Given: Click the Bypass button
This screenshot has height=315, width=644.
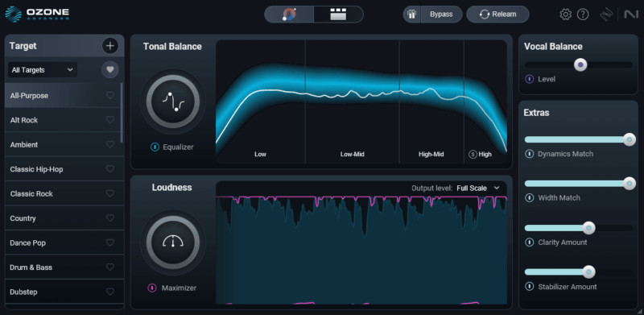Looking at the screenshot, I should coord(441,15).
